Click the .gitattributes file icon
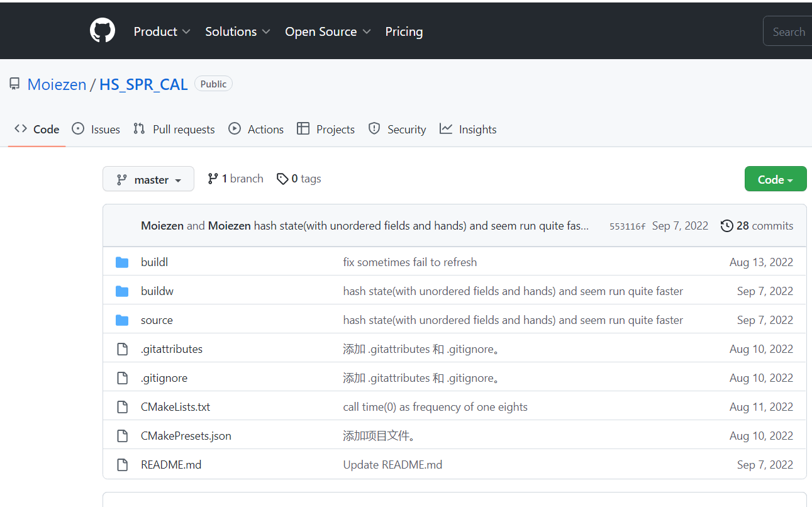Screen dimensions: 812x507 123,349
